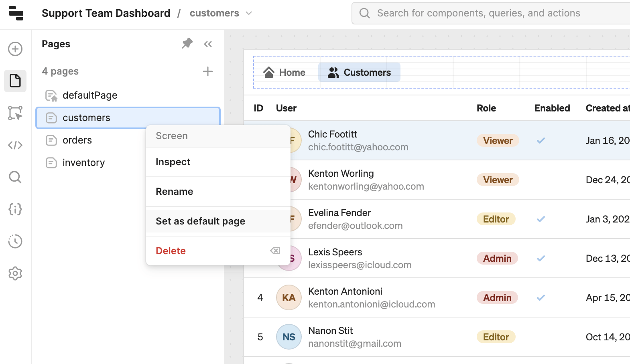Screen dimensions: 630x364
Task: Click the KA avatar for Kenton Antonioni
Action: click(x=289, y=297)
